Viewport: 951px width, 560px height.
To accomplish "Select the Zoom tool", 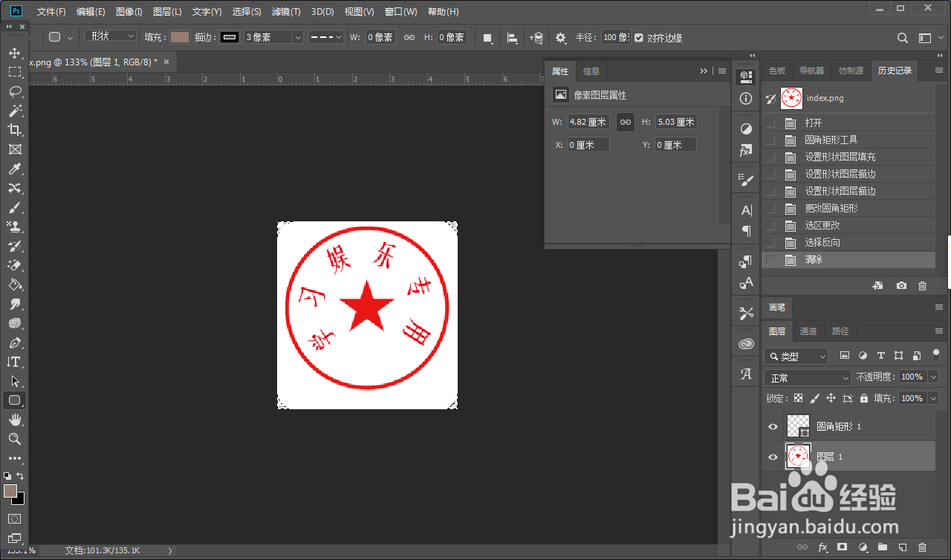I will click(14, 439).
